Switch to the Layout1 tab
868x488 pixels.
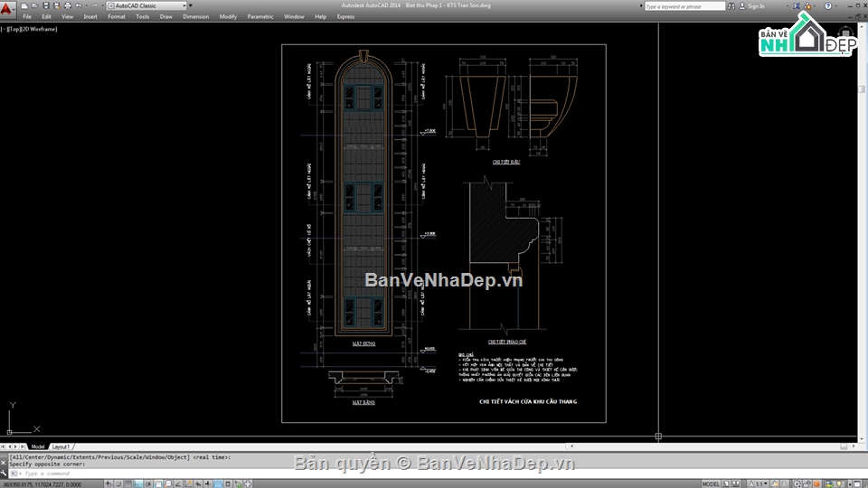click(x=61, y=446)
